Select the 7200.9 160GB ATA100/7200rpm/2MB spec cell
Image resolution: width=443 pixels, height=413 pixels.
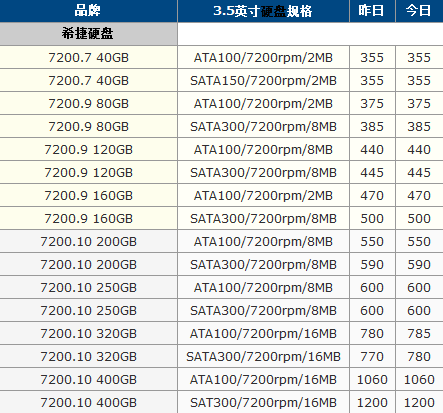263,195
